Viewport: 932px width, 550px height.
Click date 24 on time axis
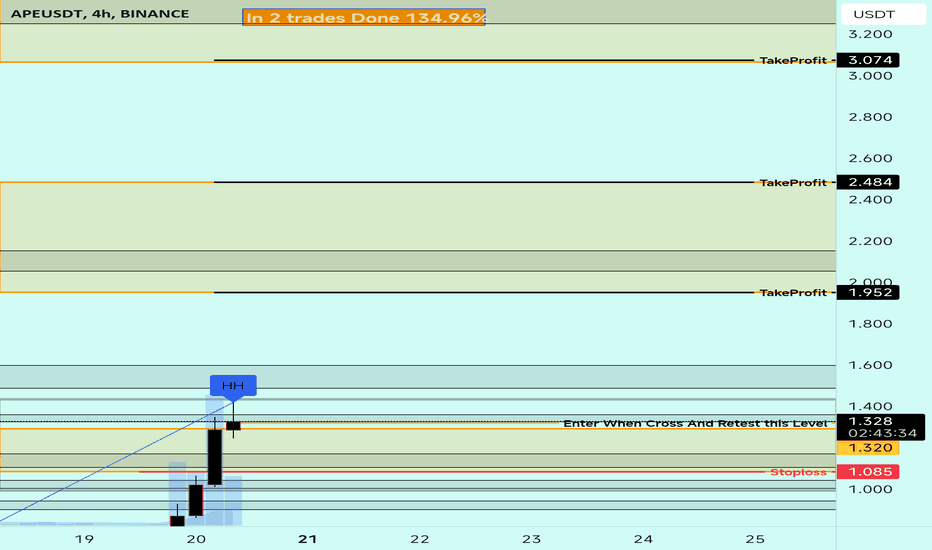click(643, 539)
